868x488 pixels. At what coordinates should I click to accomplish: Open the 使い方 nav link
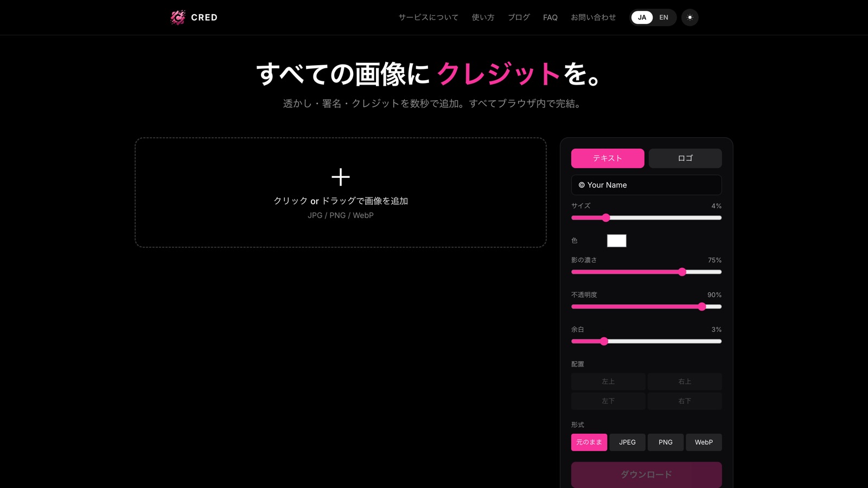point(483,17)
